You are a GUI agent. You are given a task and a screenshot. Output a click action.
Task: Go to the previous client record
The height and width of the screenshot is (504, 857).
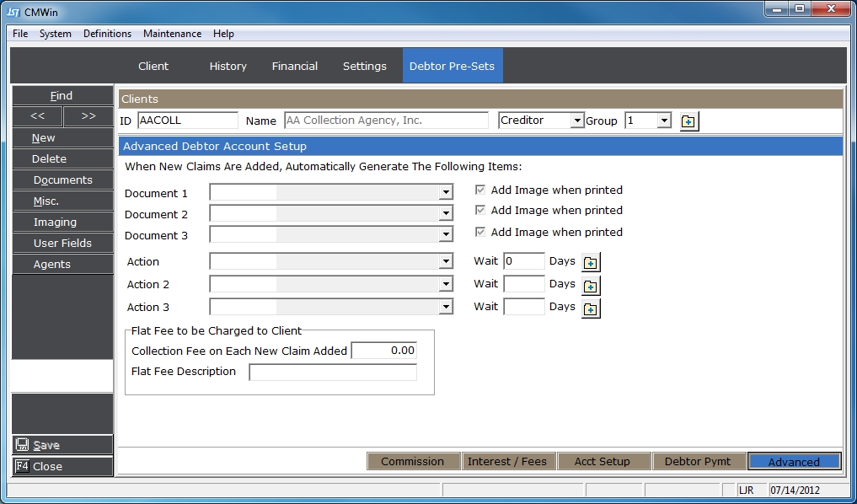pyautogui.click(x=36, y=116)
